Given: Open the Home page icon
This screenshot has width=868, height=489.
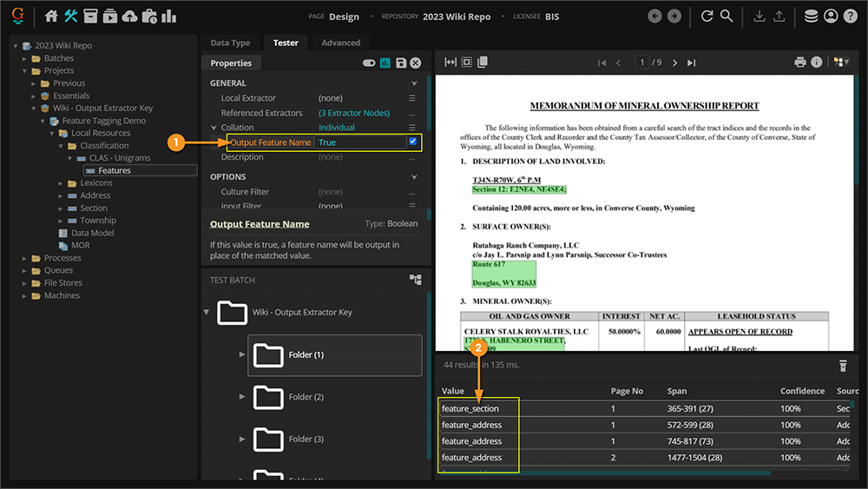Looking at the screenshot, I should 51,16.
